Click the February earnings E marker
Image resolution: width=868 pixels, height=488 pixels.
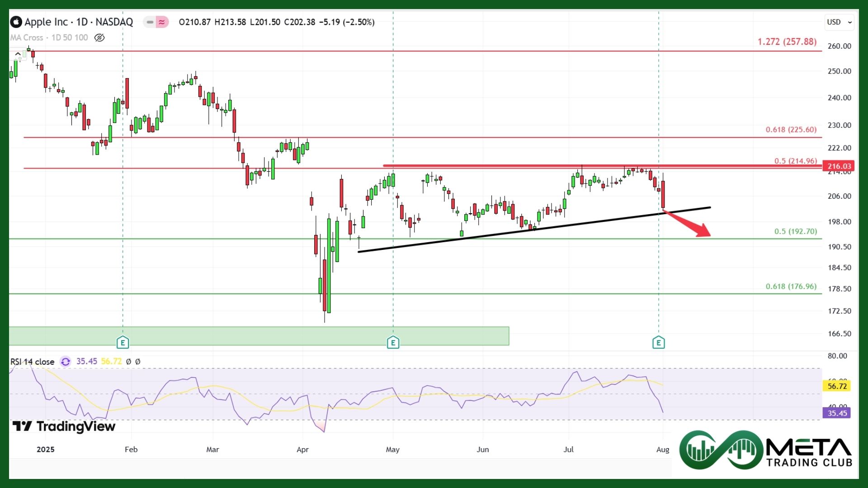123,343
